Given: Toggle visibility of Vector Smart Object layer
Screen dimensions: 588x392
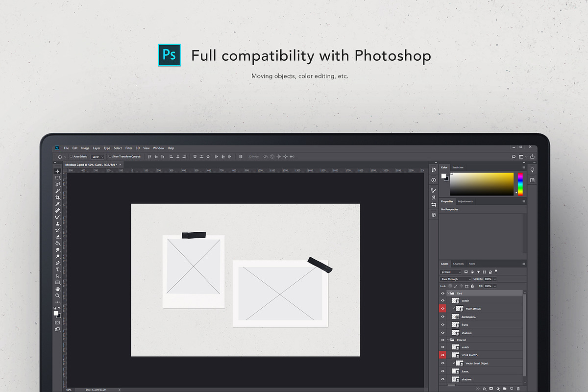Looking at the screenshot, I should click(x=443, y=363).
